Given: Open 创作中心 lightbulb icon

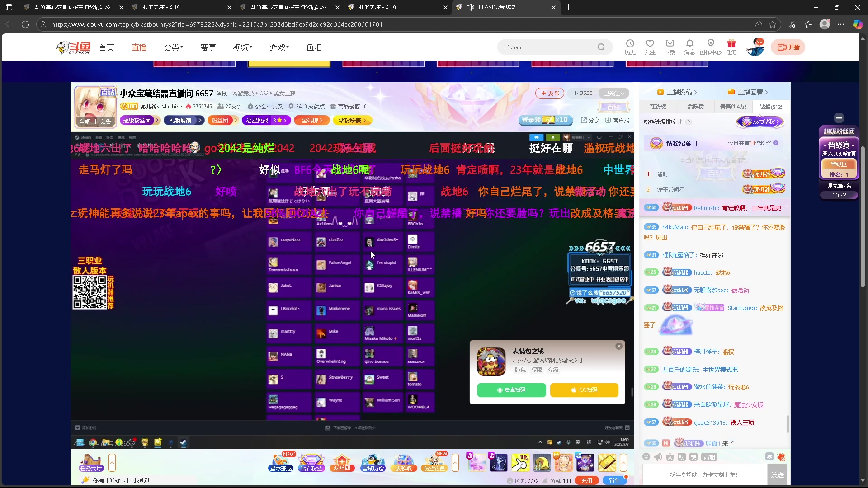Looking at the screenshot, I should click(710, 47).
